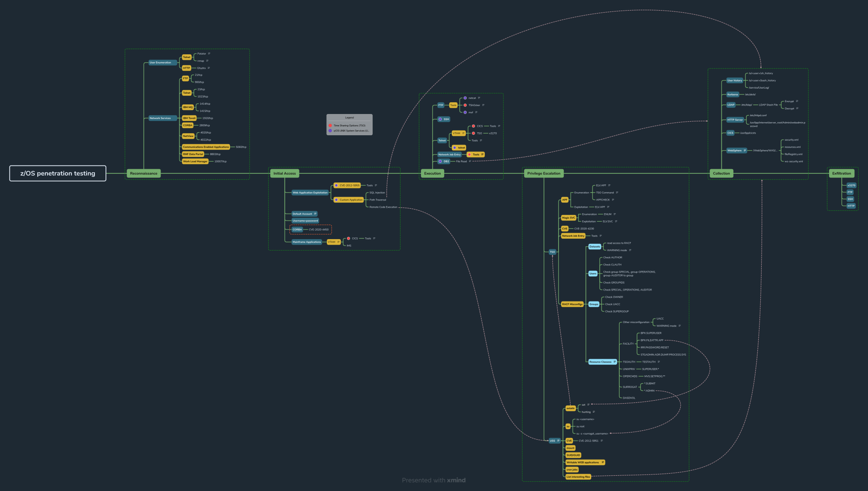Select the CORBA node with CVE-2020-4450
The height and width of the screenshot is (491, 868).
tap(297, 229)
